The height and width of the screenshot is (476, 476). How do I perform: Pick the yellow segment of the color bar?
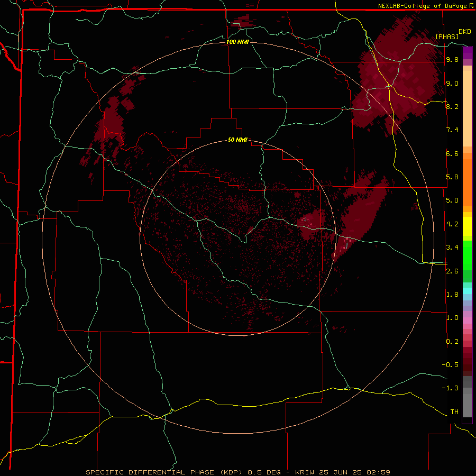(467, 226)
